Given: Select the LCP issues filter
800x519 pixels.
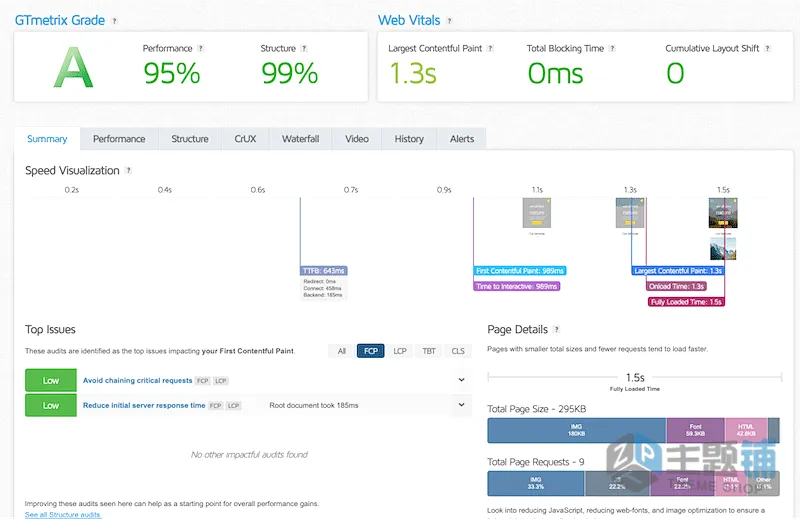Looking at the screenshot, I should click(x=399, y=351).
